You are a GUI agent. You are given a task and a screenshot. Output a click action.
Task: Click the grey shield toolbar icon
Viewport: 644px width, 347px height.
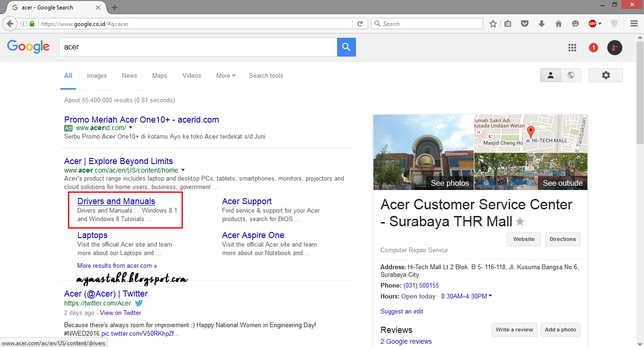pos(614,24)
